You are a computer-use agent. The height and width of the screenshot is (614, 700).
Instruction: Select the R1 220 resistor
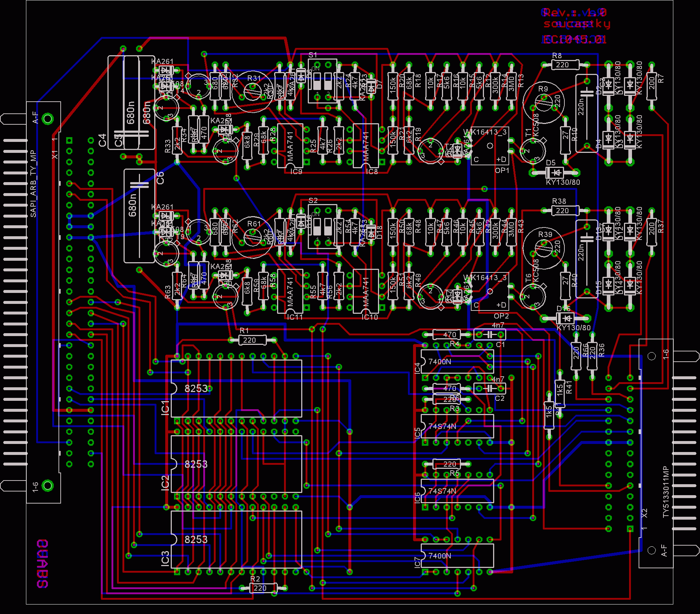tap(252, 340)
